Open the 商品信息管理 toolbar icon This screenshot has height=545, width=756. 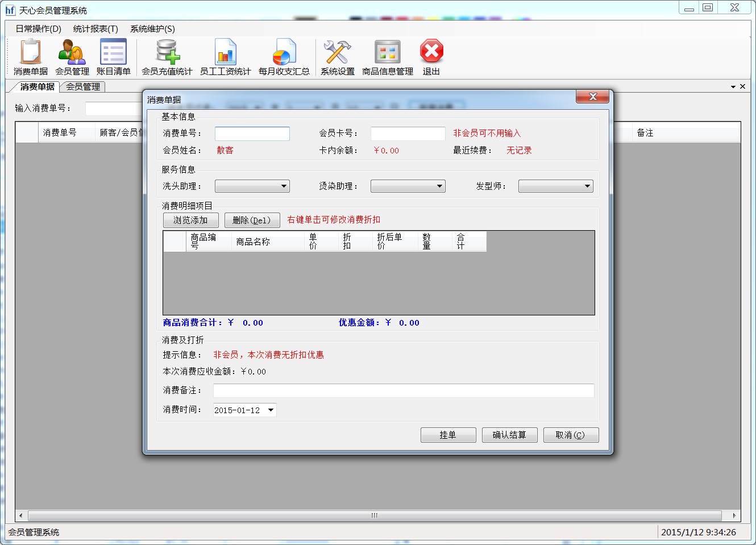click(x=388, y=57)
